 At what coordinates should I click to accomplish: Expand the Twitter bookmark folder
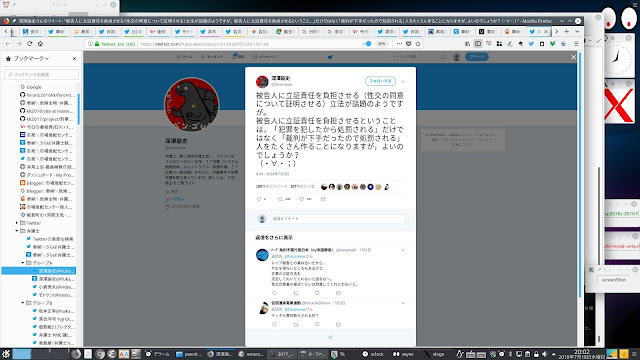click(x=17, y=223)
